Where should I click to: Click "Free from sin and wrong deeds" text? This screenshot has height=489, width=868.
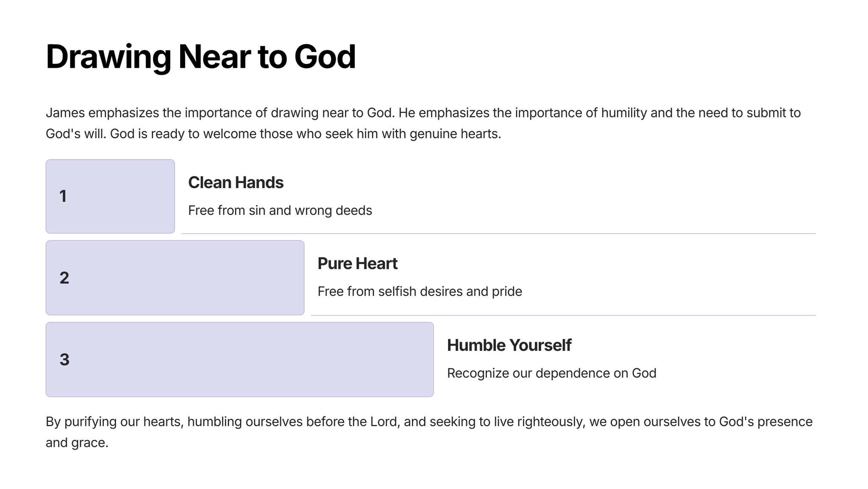click(280, 211)
